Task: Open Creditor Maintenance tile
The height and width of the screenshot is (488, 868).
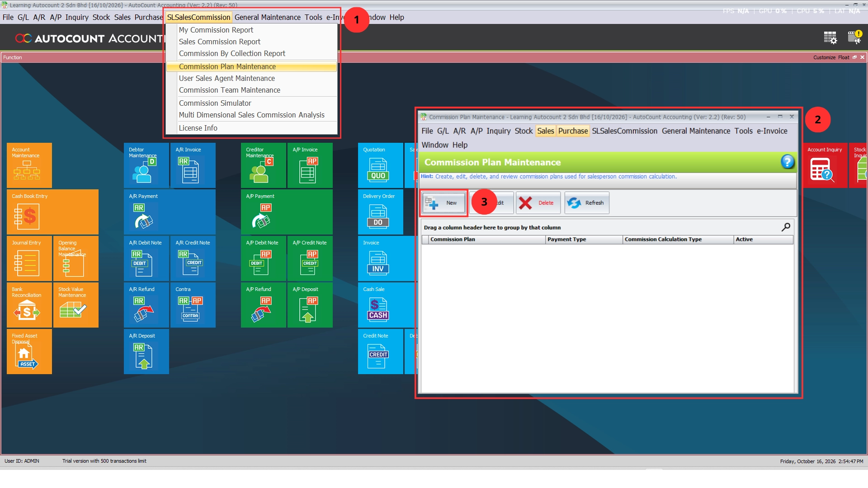Action: click(264, 165)
